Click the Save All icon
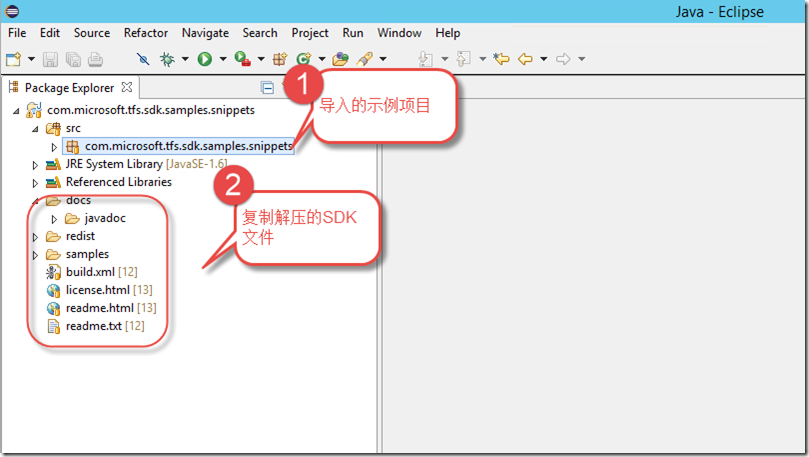 (73, 59)
